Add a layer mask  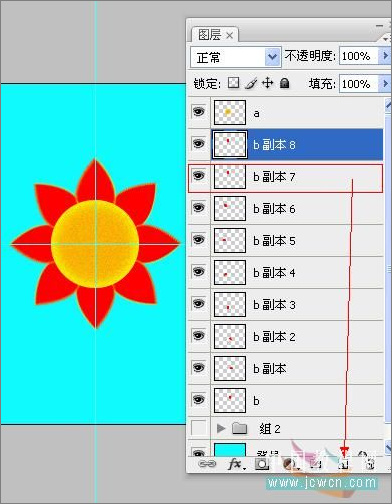[x=262, y=464]
